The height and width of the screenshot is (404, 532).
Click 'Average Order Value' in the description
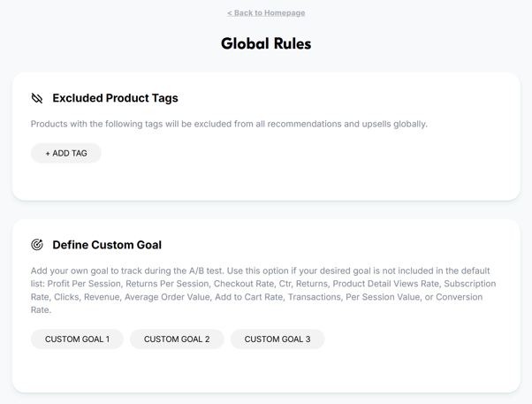(167, 297)
